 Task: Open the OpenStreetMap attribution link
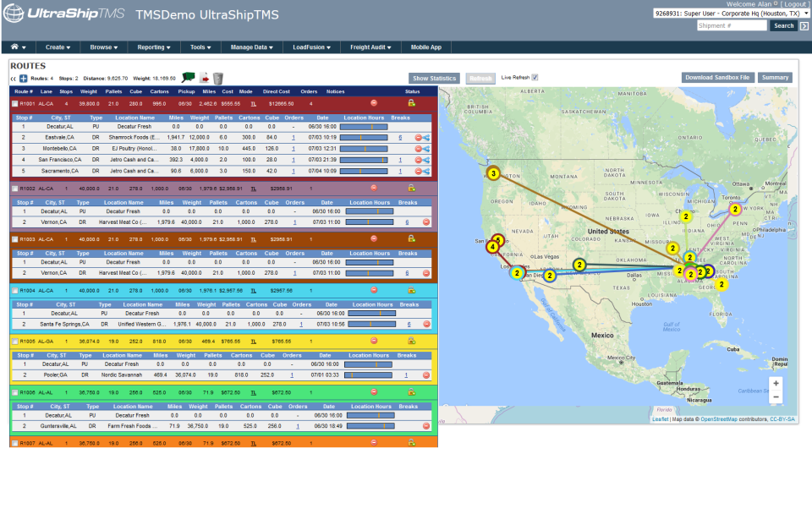[x=718, y=419]
